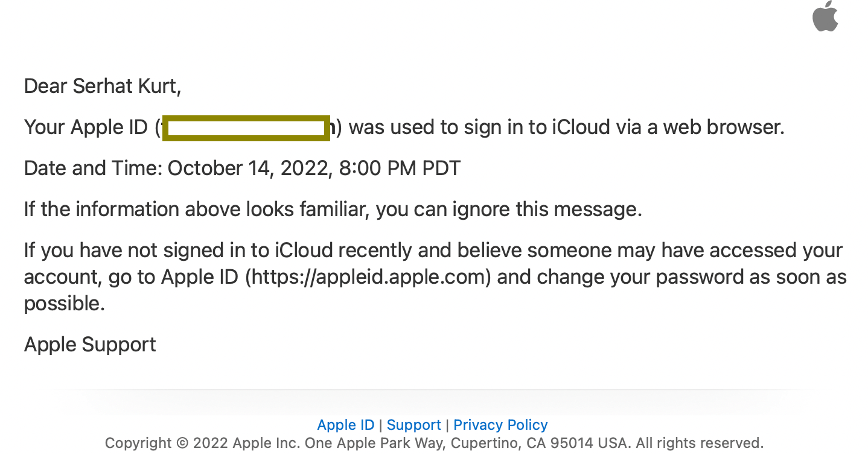Click the words 'Your Apple ID'
Image resolution: width=868 pixels, height=454 pixels.
point(86,127)
